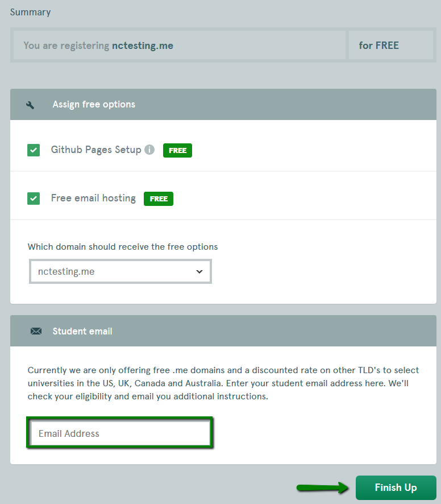Click the Github Pages Setup label
Viewport: 441px width, 504px height.
pos(96,150)
